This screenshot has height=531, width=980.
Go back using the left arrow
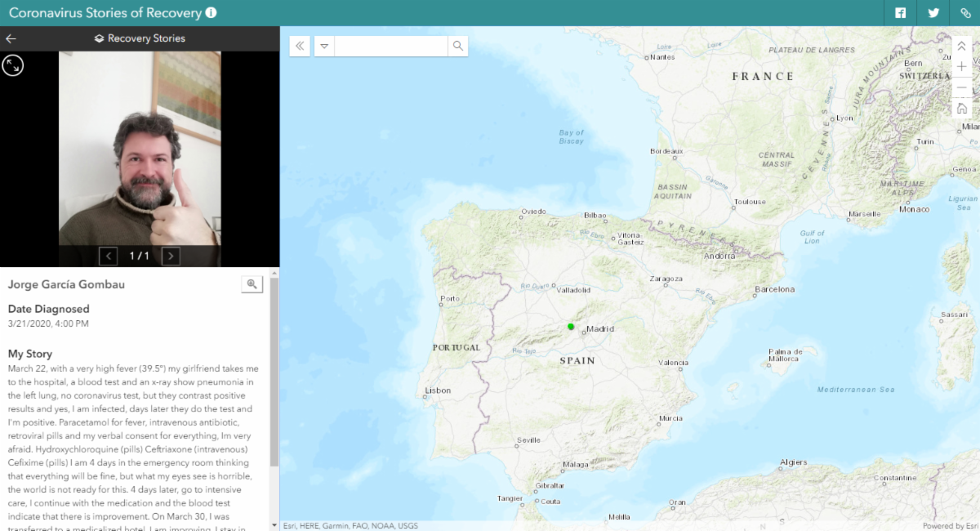coord(11,38)
